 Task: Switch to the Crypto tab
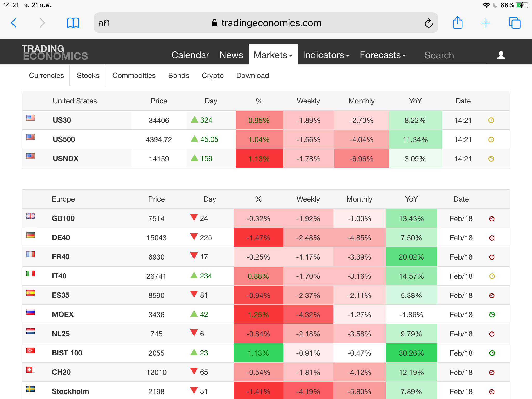pos(212,75)
